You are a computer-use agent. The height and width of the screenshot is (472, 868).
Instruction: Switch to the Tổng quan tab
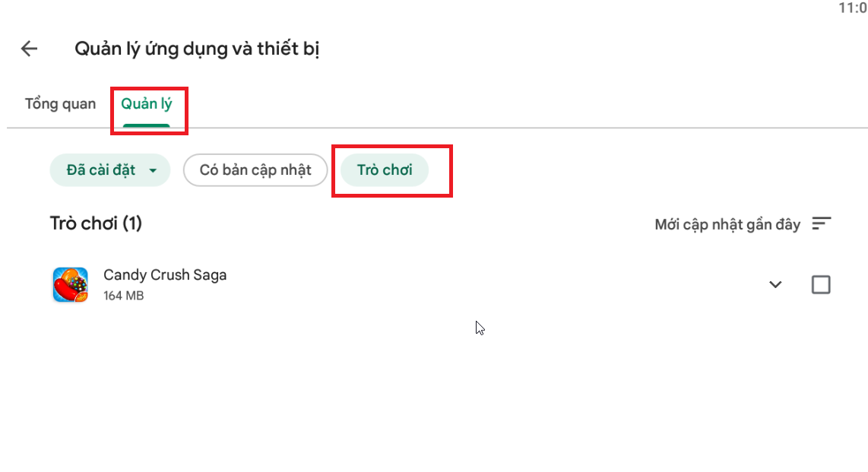(60, 104)
